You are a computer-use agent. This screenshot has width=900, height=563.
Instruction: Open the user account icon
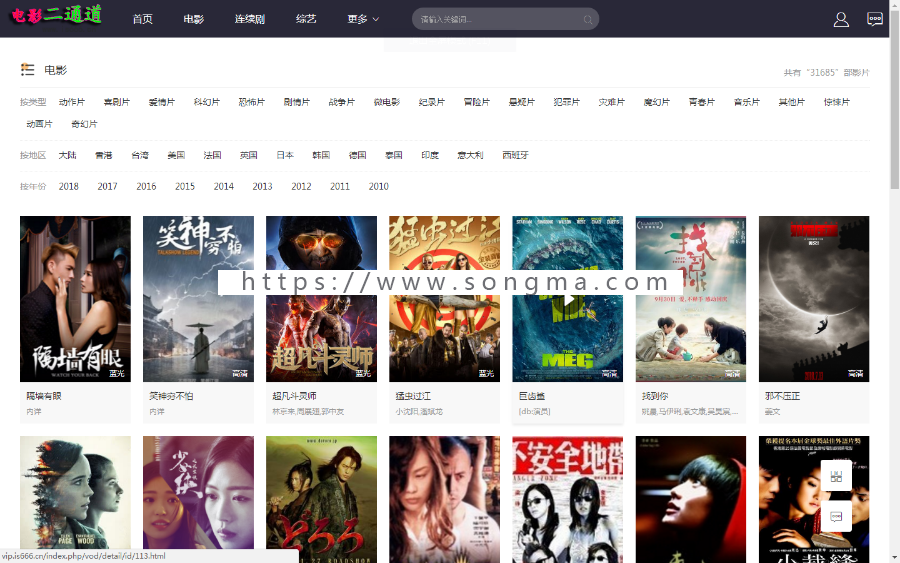click(x=841, y=20)
